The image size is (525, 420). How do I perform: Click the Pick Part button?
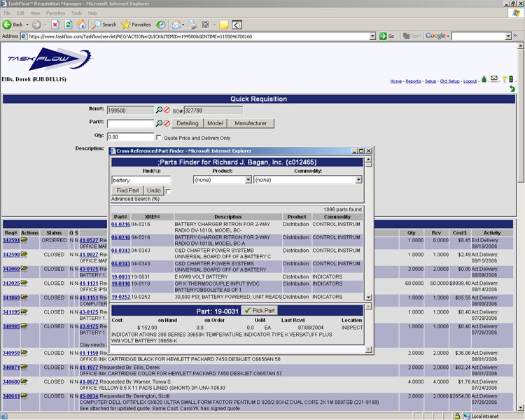[260, 311]
